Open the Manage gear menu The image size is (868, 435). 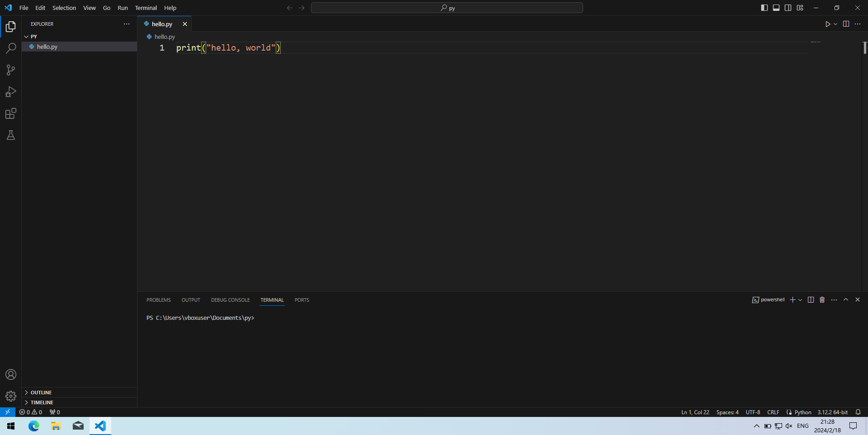pos(11,396)
